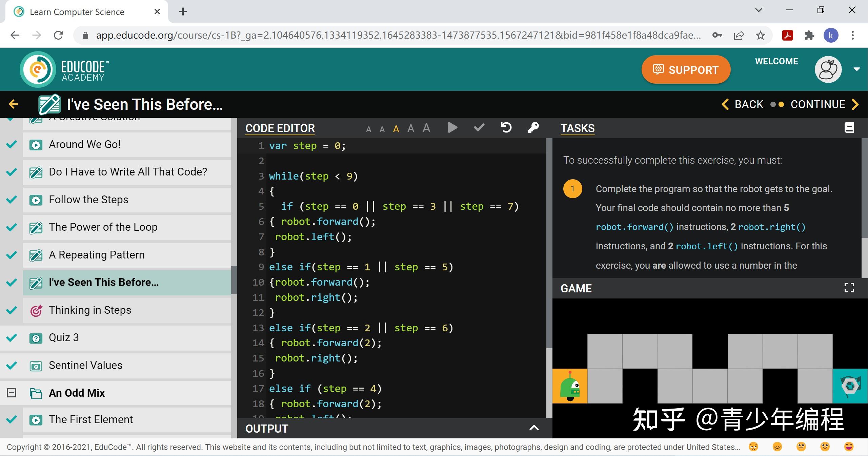Share this page using the share icon
This screenshot has width=868, height=456.
[x=739, y=35]
